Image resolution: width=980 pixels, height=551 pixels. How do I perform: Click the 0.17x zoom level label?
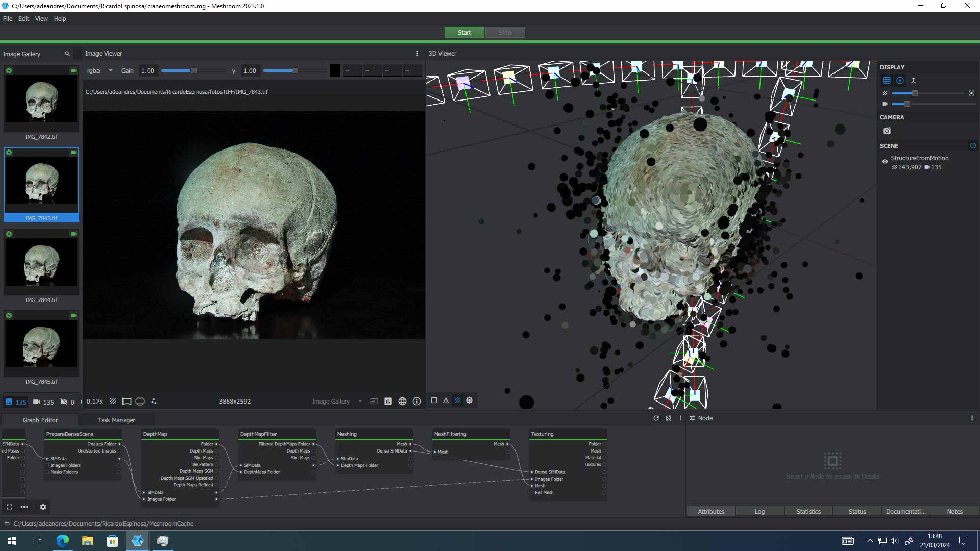click(x=94, y=402)
